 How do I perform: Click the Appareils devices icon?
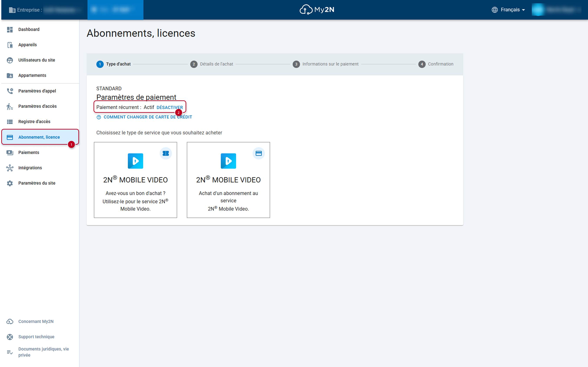pyautogui.click(x=10, y=45)
